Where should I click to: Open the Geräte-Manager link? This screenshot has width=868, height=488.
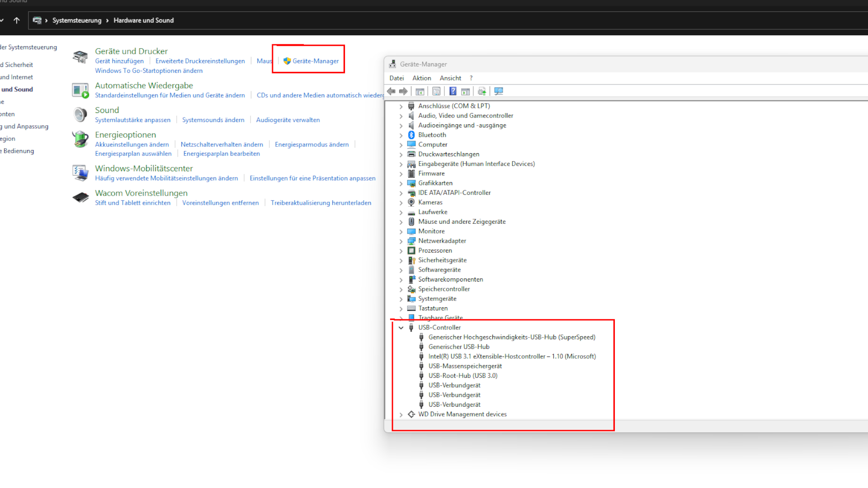coord(315,61)
